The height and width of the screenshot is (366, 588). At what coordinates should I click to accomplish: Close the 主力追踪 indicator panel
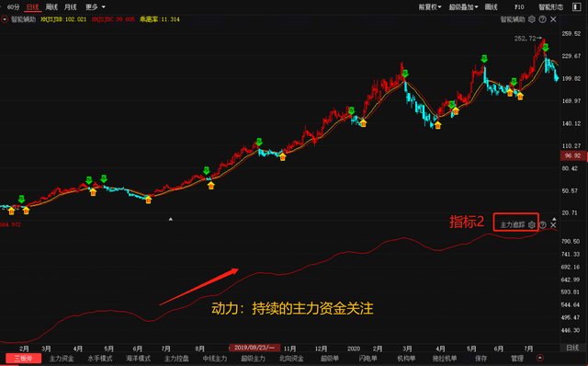pyautogui.click(x=553, y=225)
